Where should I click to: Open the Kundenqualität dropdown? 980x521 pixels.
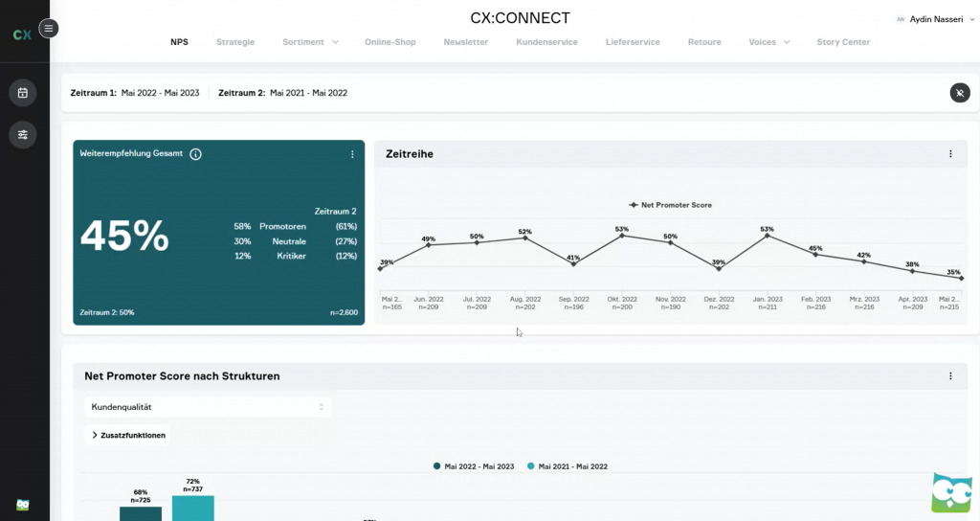coord(208,407)
